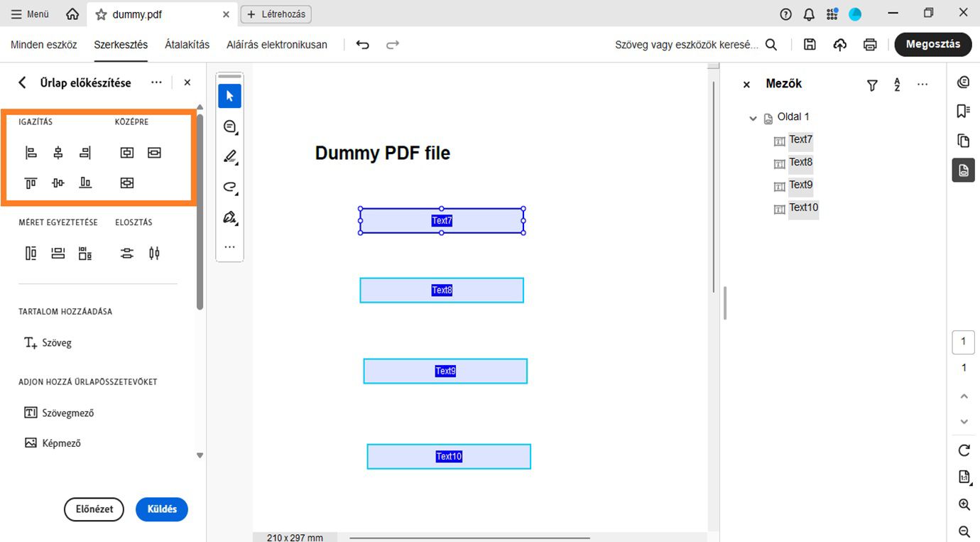
Task: Click the search tools input field
Action: click(x=687, y=45)
